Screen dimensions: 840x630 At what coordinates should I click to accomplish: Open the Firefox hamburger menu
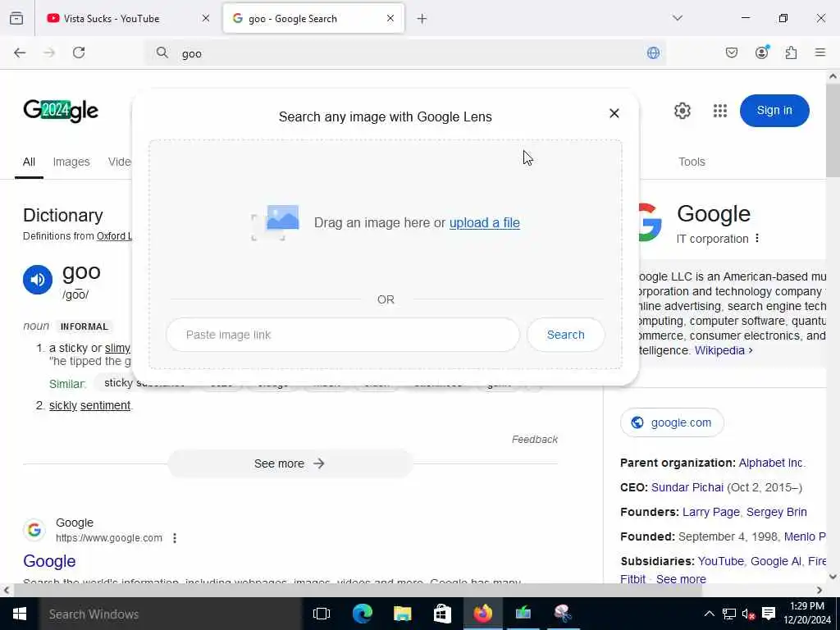pos(819,52)
